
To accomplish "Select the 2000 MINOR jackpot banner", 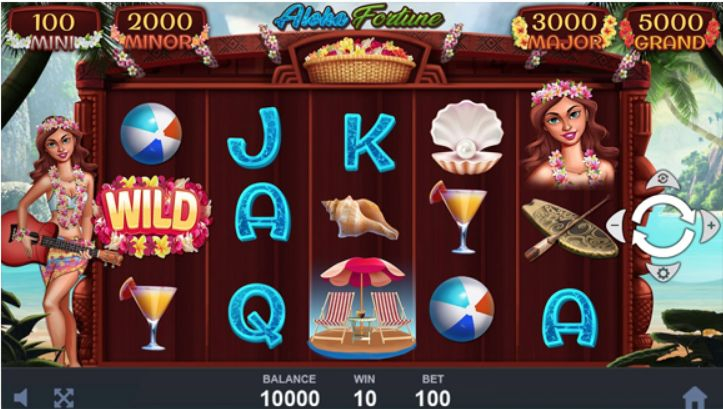I will pyautogui.click(x=160, y=30).
